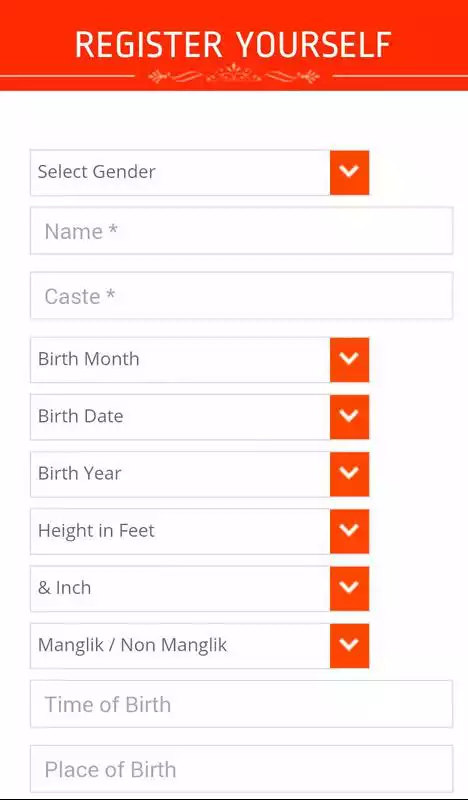The image size is (468, 800).
Task: Click into the Caste * input field
Action: (241, 295)
